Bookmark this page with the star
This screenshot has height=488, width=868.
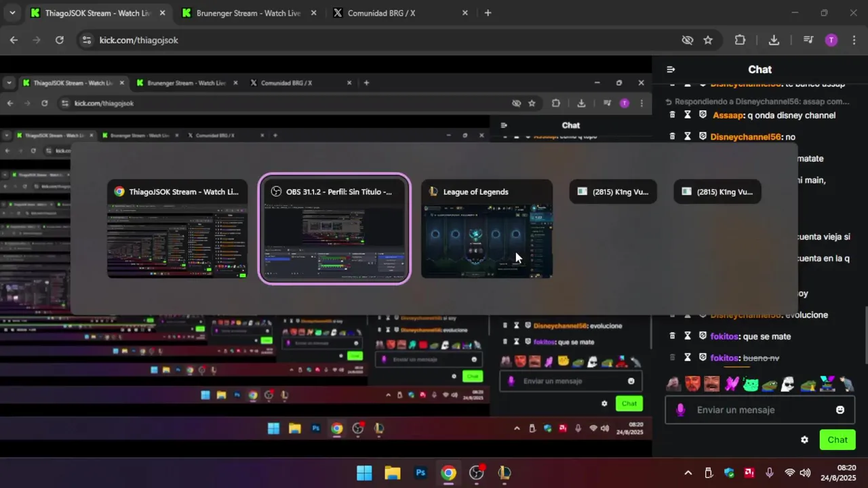pos(708,40)
